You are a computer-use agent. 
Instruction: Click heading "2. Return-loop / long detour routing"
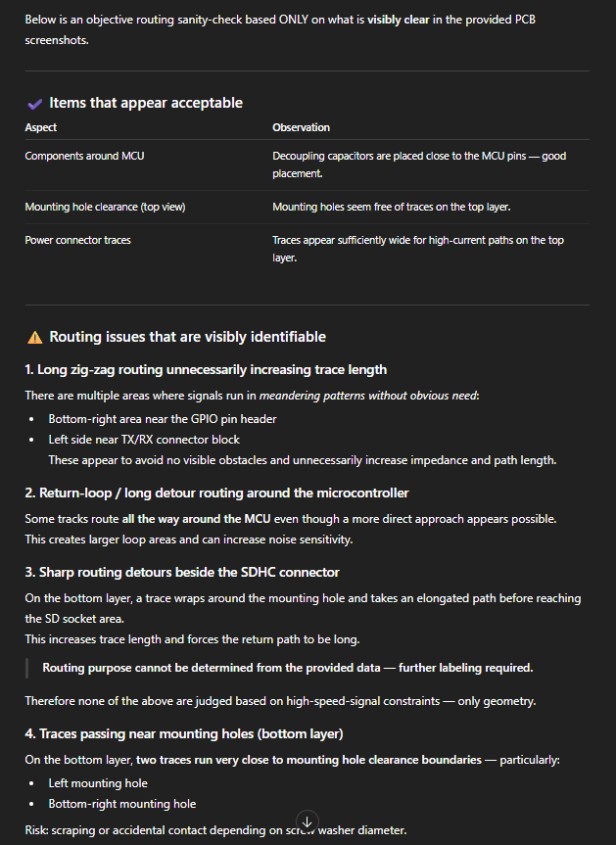click(x=216, y=493)
